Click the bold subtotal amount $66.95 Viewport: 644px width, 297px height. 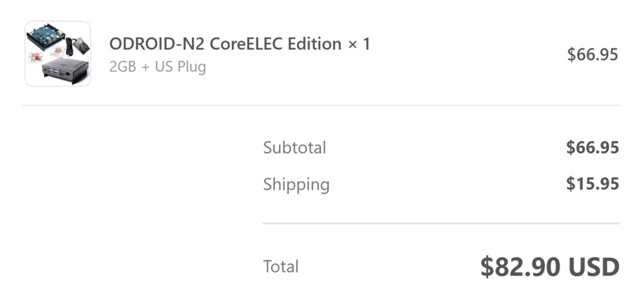click(x=592, y=148)
